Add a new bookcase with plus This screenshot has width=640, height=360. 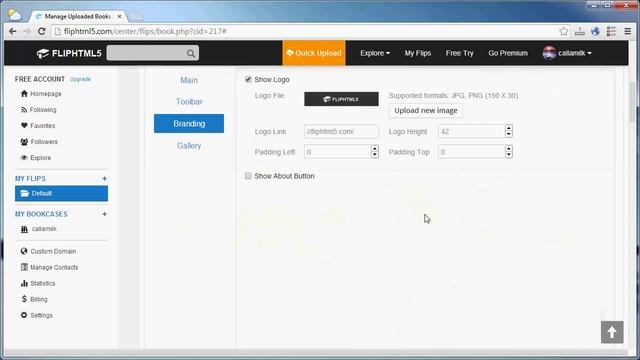[x=104, y=214]
